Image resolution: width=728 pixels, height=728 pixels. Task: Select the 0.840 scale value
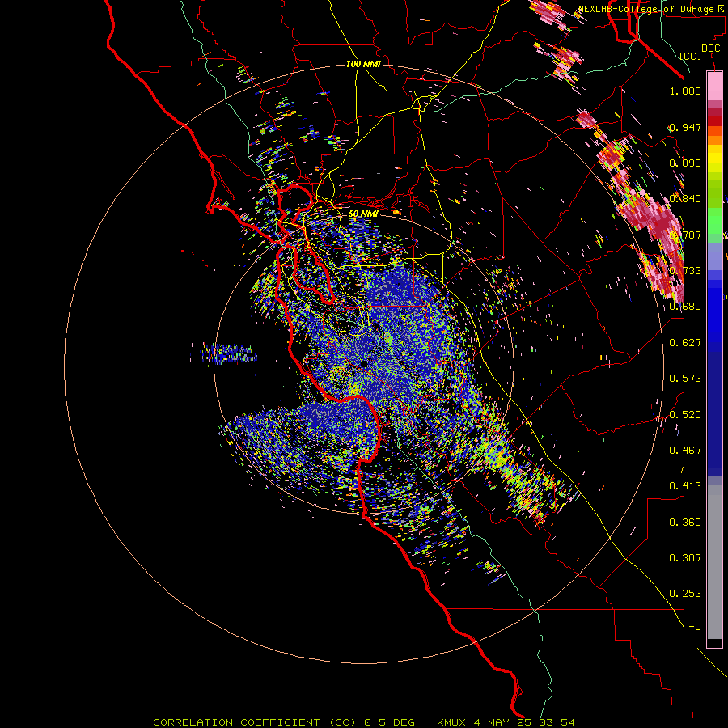click(685, 199)
